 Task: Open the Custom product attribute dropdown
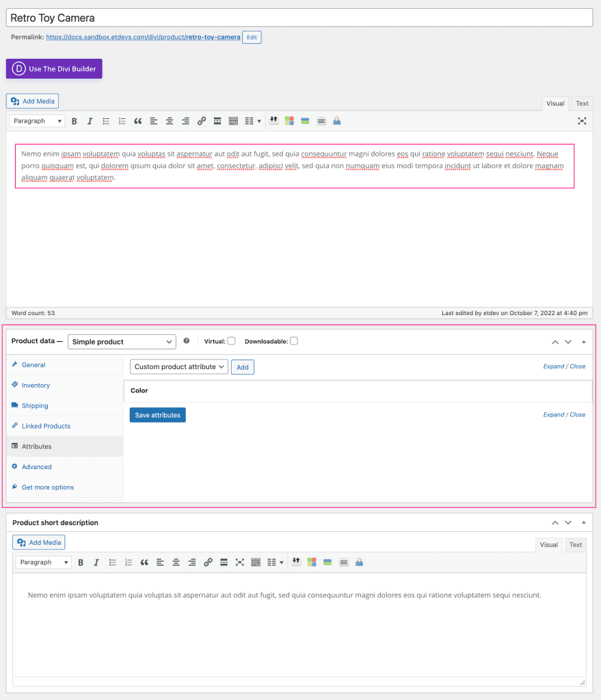click(x=178, y=366)
